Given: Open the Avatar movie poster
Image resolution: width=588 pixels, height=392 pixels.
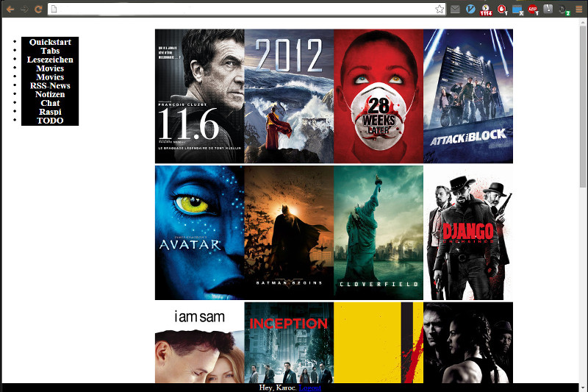Looking at the screenshot, I should pos(199,232).
